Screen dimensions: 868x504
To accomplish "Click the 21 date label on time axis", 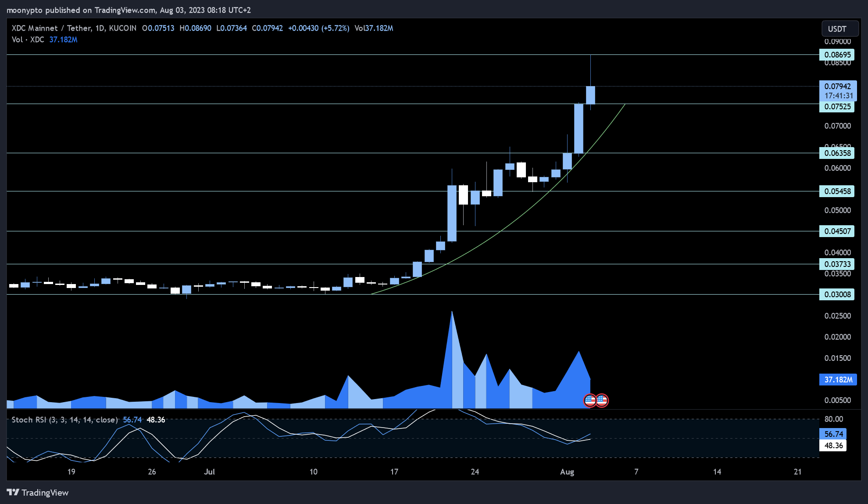I will click(x=798, y=472).
